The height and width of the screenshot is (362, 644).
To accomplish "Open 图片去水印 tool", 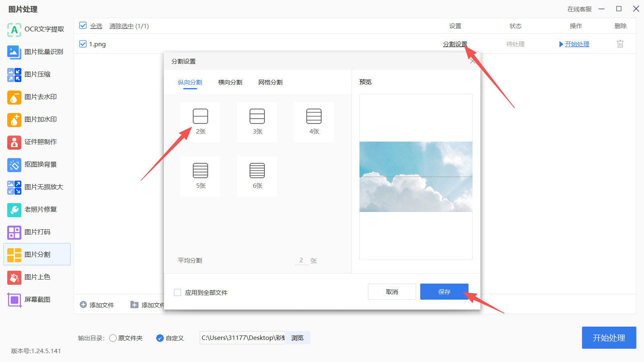I will tap(37, 97).
